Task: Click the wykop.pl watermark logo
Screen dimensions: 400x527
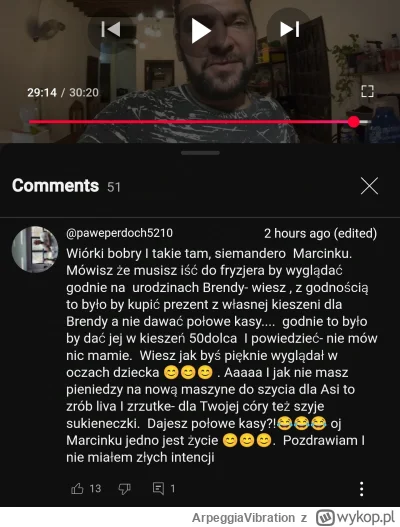Action: (356, 517)
